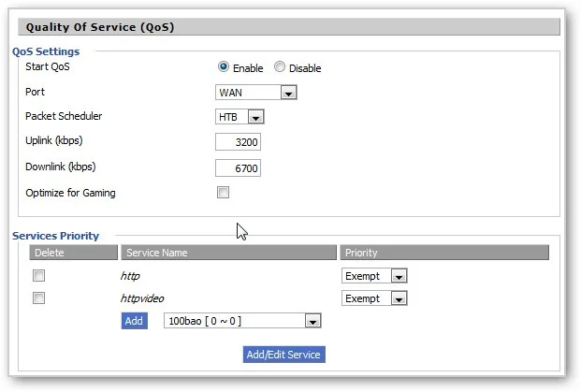This screenshot has height=392, width=581.
Task: Open the Packet Scheduler dropdown showing HTB
Action: coord(240,117)
